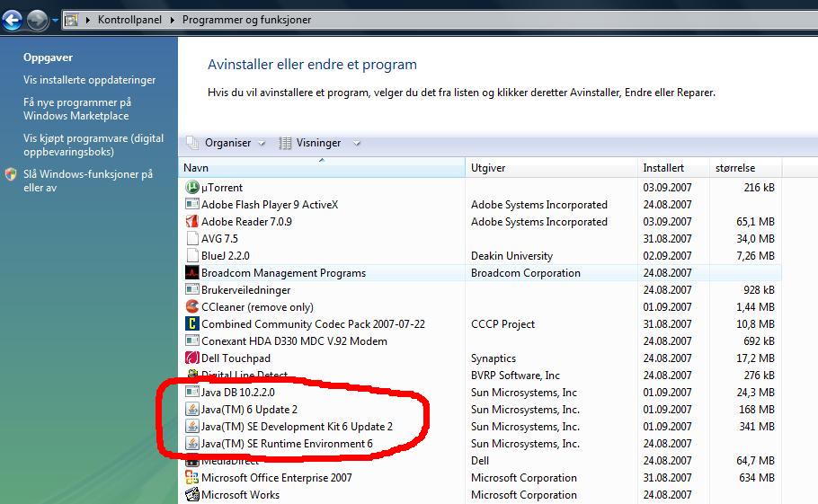Open Vis kjøpt programvare link
The image size is (818, 504).
(x=93, y=145)
